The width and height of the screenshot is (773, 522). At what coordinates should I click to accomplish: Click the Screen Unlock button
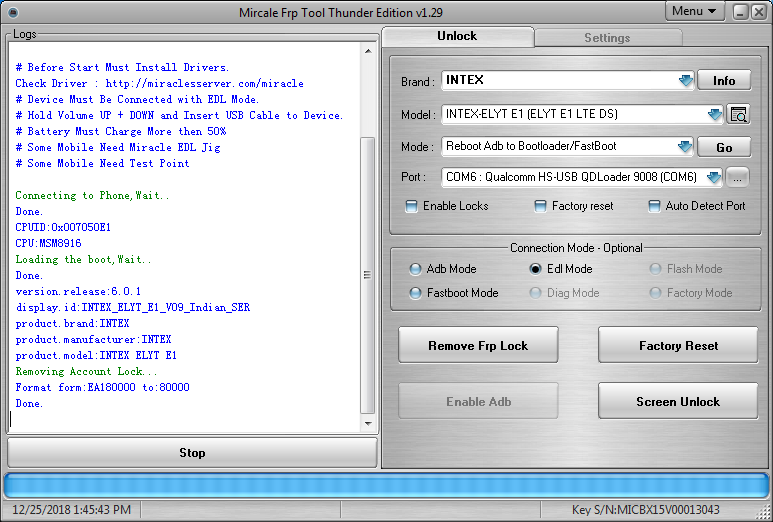[x=678, y=402]
